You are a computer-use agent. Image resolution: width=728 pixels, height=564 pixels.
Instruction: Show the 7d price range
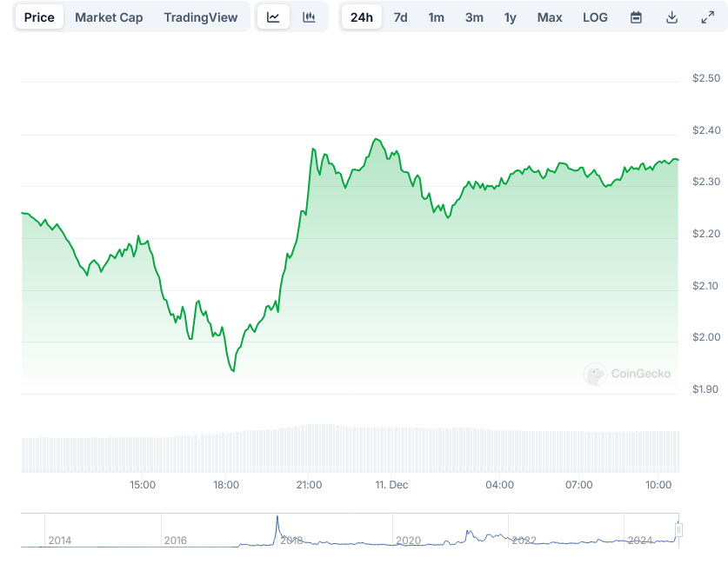click(x=400, y=17)
